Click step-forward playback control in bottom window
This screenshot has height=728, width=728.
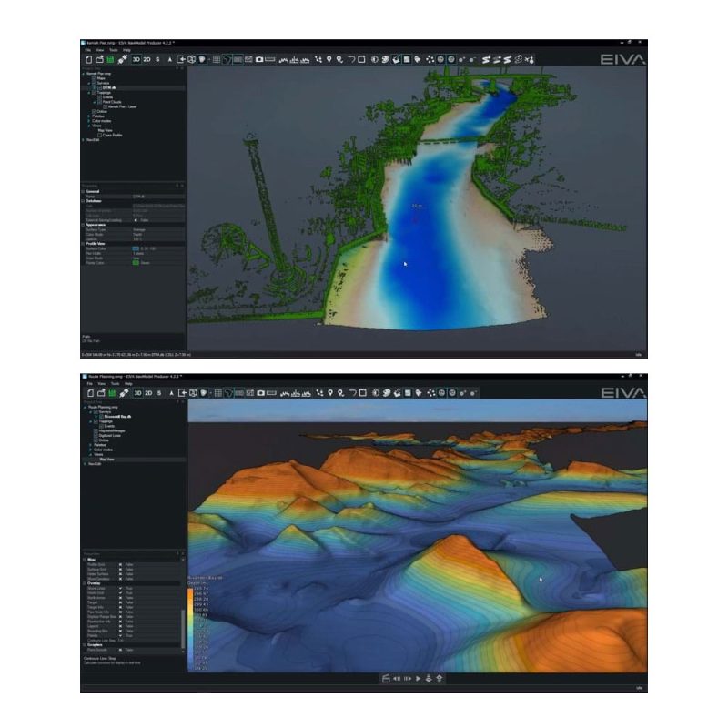coord(408,678)
